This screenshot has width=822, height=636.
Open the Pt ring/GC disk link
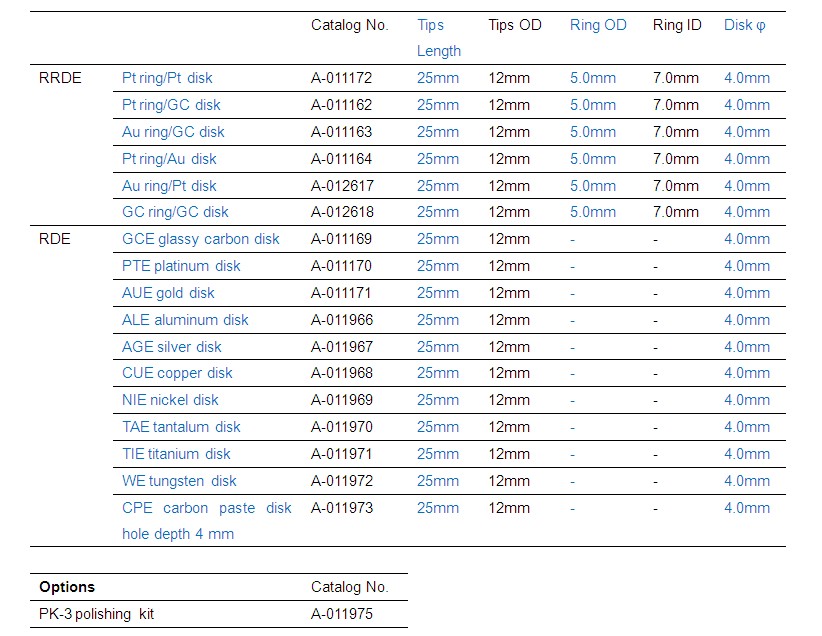tap(171, 105)
